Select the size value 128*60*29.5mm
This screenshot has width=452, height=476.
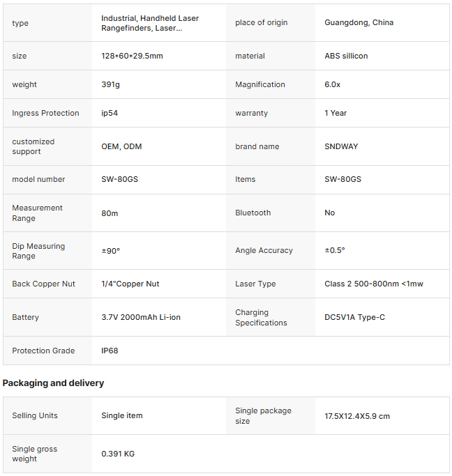[x=132, y=56]
